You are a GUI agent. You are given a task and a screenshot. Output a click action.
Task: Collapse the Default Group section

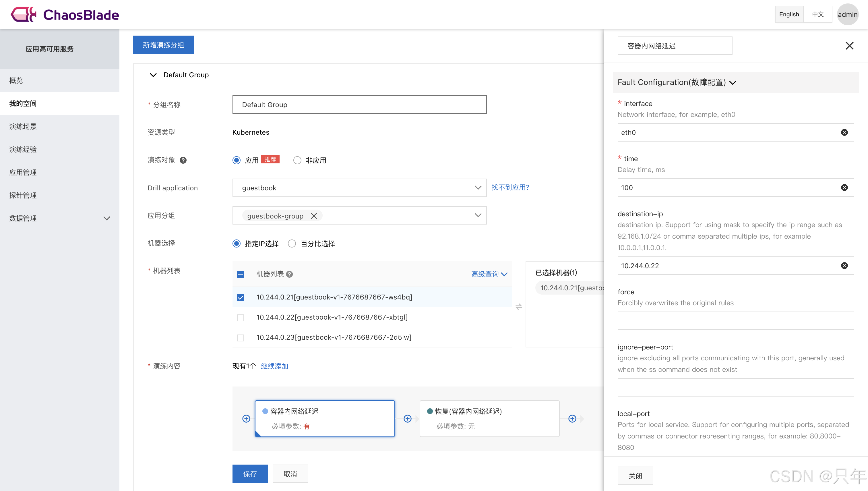point(153,75)
